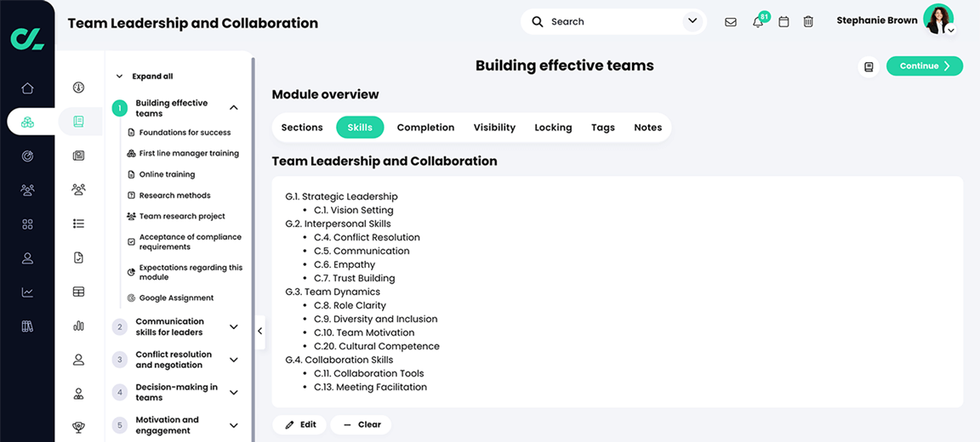The width and height of the screenshot is (980, 442).
Task: Open the person icon in course sidebar
Action: pyautogui.click(x=78, y=360)
